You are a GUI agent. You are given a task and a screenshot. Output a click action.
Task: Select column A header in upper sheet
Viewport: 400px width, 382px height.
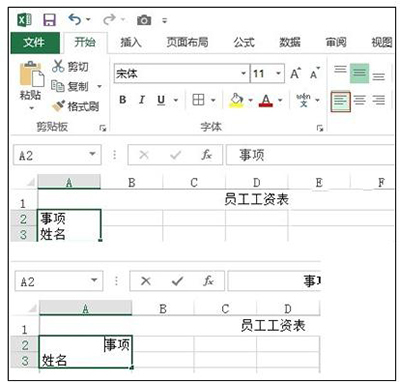[x=69, y=182]
